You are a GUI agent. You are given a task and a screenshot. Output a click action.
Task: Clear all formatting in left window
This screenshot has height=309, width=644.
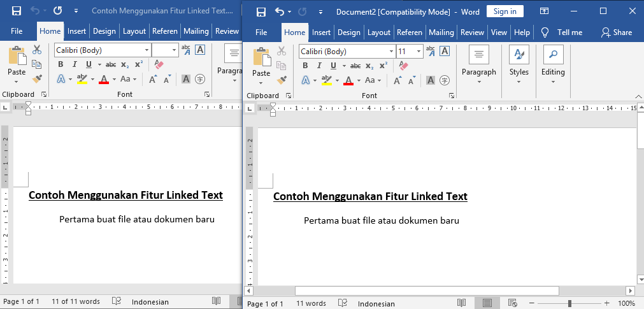point(159,64)
